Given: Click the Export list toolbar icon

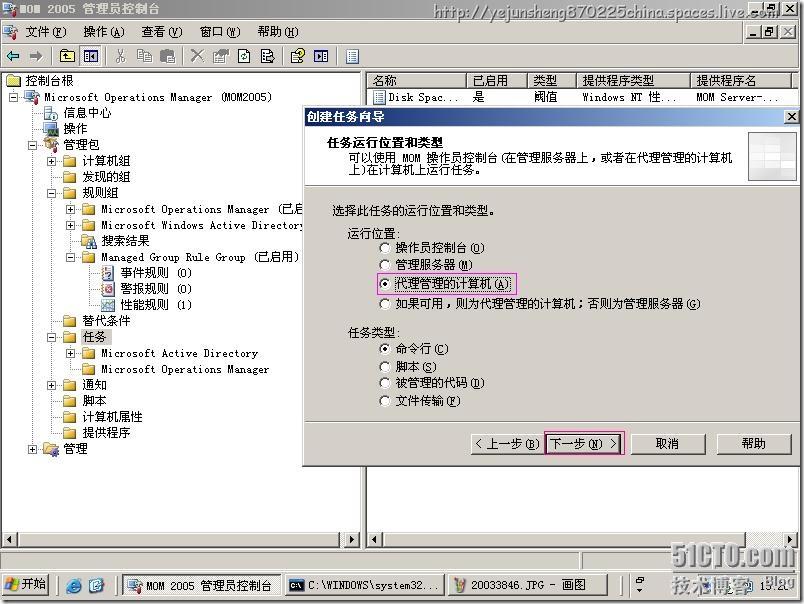Looking at the screenshot, I should coord(268,56).
